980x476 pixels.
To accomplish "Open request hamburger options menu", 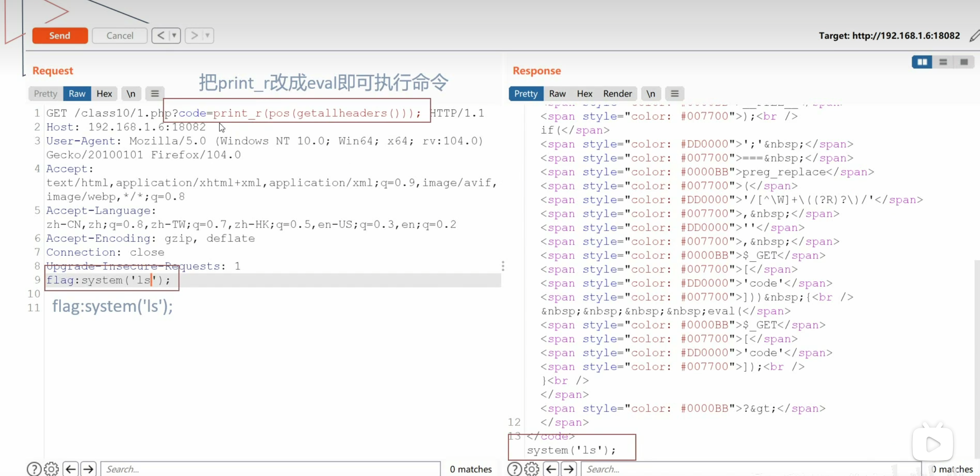I will (155, 93).
